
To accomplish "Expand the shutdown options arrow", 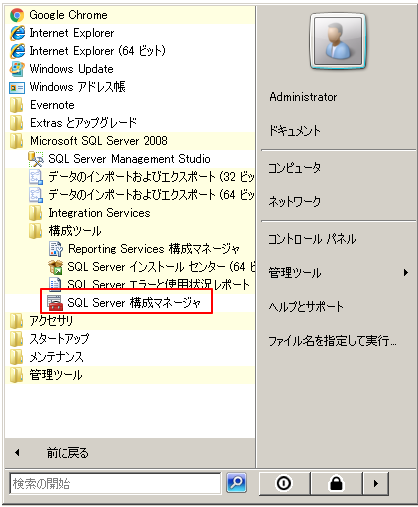I will (376, 483).
